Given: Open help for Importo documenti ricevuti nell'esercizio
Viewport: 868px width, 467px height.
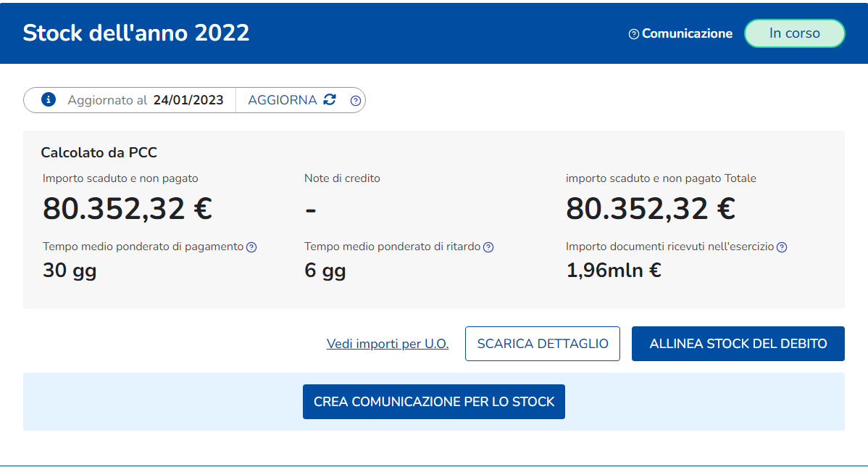Looking at the screenshot, I should pos(782,247).
